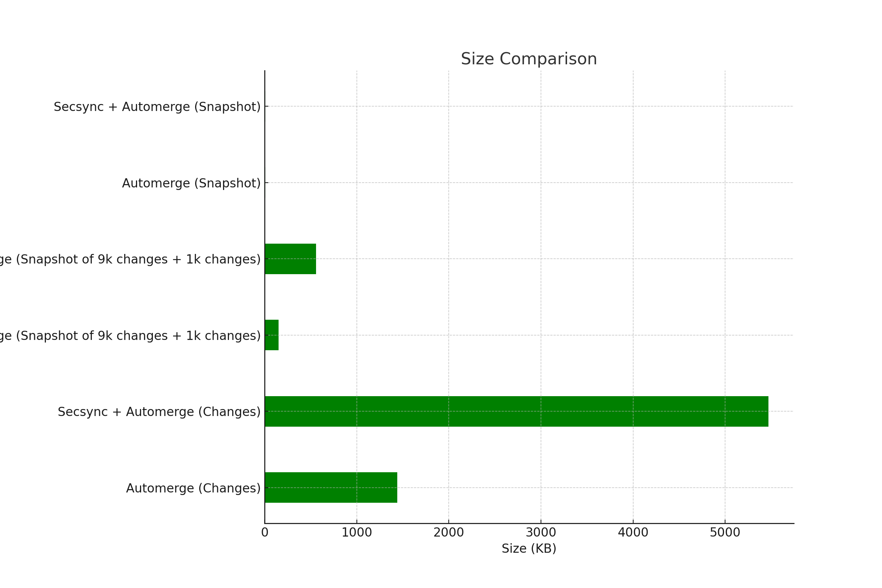Click the '0' x-axis tick label
882x588 pixels.
[265, 533]
